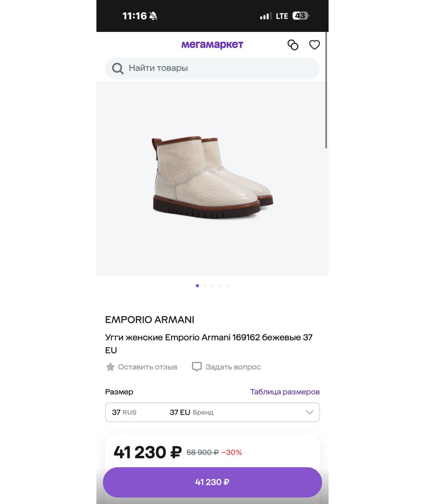The image size is (425, 504).
Task: Open the compare products icon
Action: tap(293, 45)
